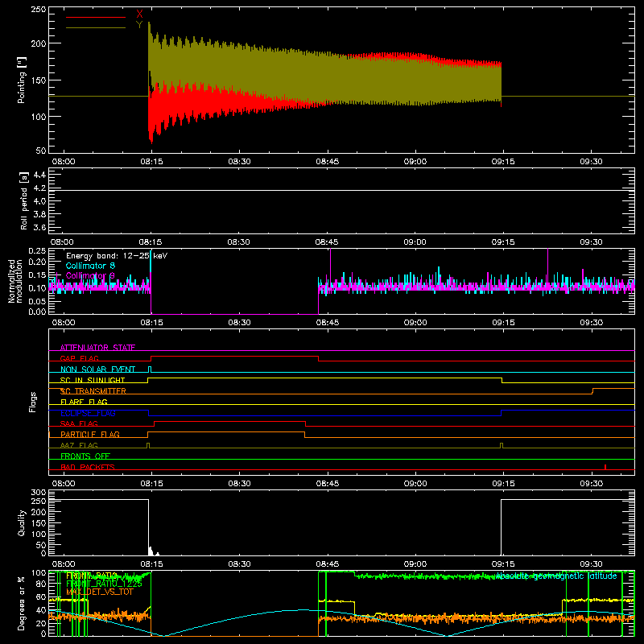
Task: Click the FRONTS_OFF flag label
Action: [x=85, y=456]
